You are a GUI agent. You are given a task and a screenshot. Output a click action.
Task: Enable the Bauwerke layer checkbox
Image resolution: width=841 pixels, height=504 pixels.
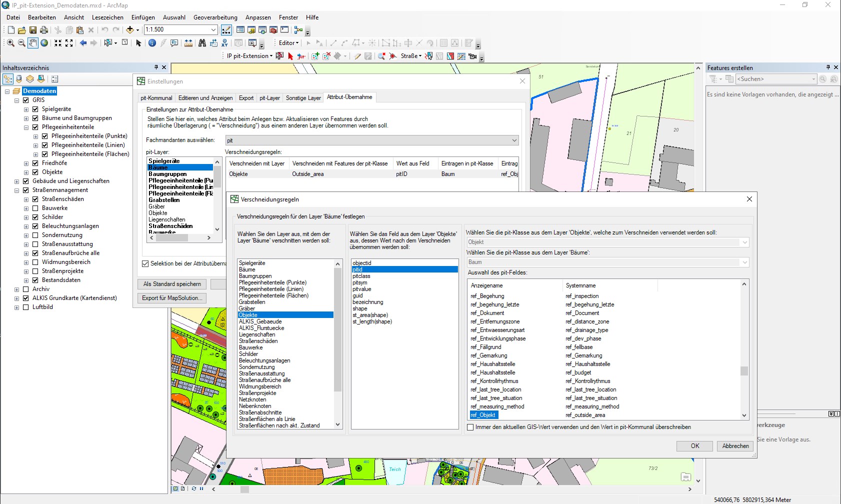[35, 208]
